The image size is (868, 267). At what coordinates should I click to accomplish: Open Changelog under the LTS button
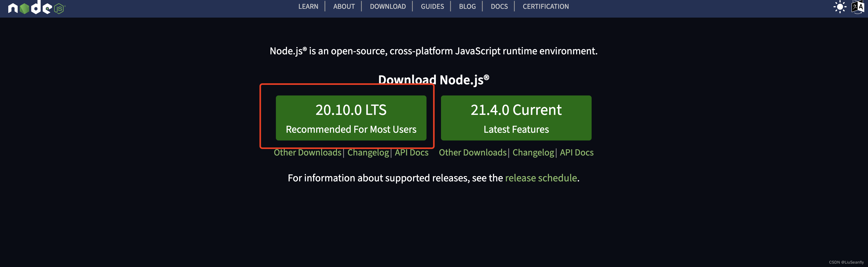[x=368, y=153]
